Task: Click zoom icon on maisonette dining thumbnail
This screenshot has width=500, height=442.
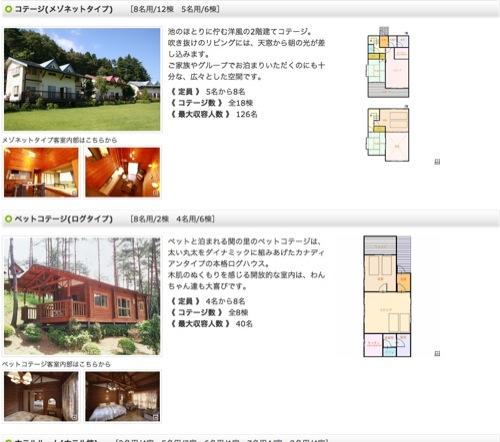Action: (74, 193)
